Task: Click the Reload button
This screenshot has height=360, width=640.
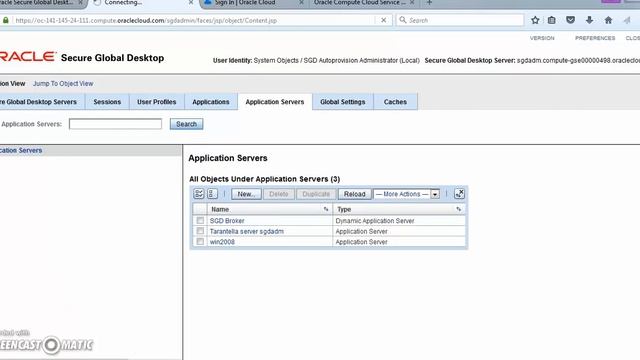Action: click(354, 194)
